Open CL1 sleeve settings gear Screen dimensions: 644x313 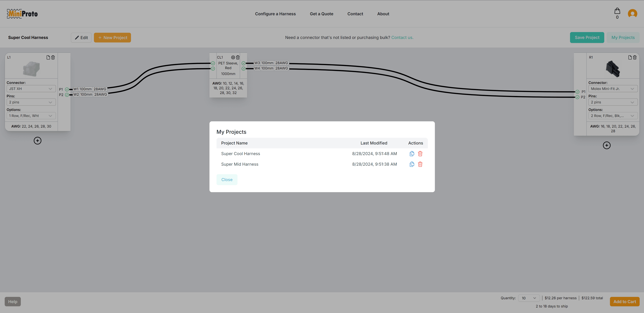(233, 57)
